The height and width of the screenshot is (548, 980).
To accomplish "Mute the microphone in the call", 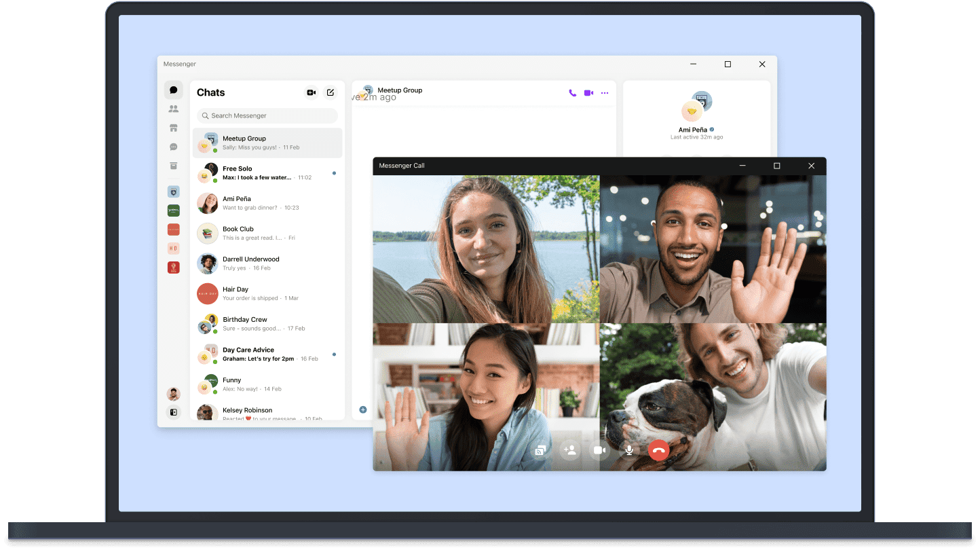I will pyautogui.click(x=629, y=450).
